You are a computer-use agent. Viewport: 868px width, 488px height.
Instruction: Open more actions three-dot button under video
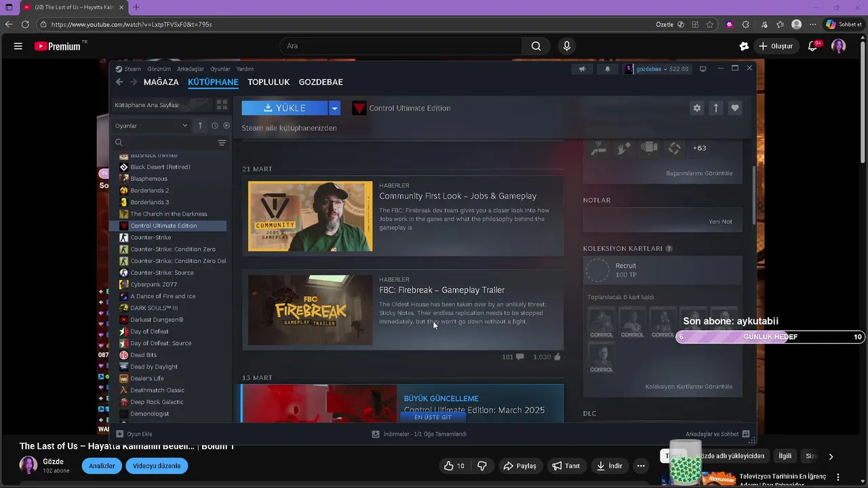click(641, 466)
